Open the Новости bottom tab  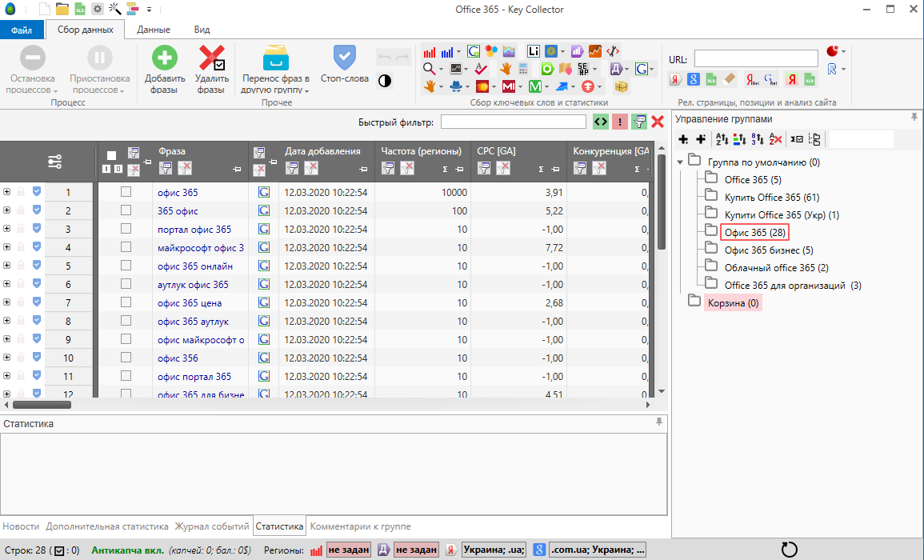point(21,526)
